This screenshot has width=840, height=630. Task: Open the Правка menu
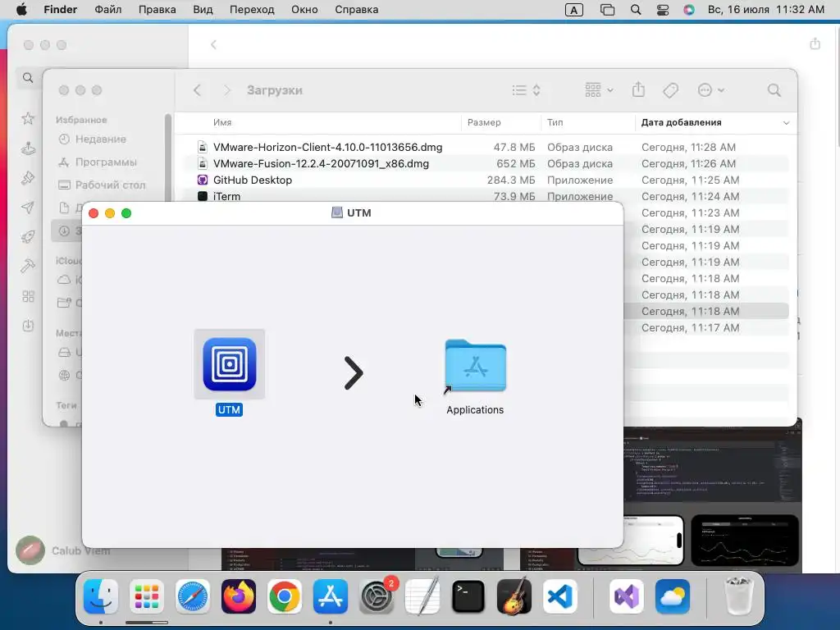157,10
